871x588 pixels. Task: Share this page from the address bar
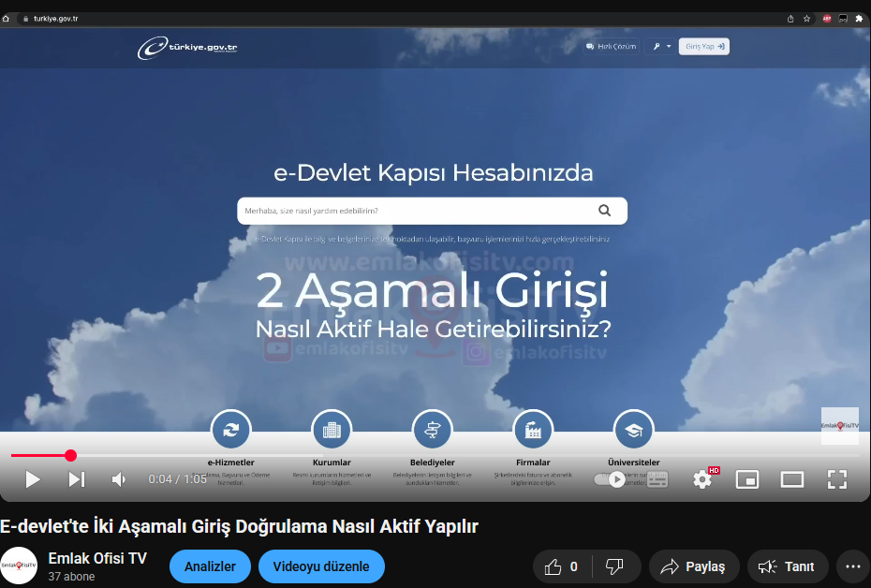[790, 19]
